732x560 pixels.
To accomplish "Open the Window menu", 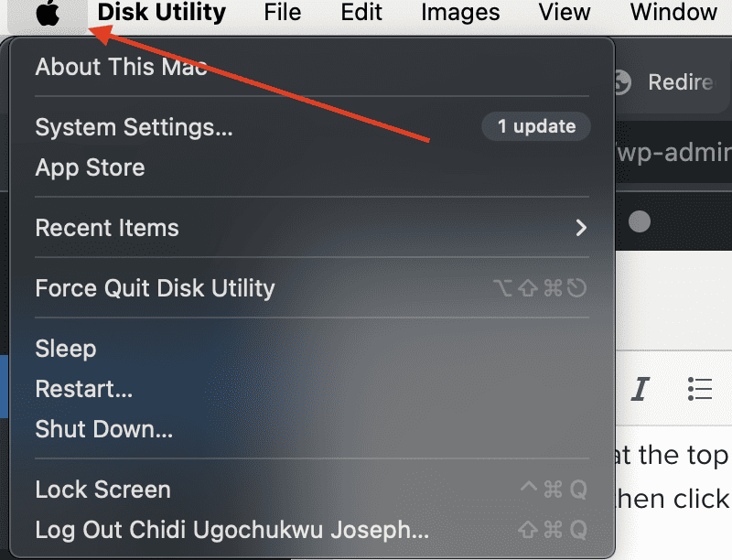I will click(673, 13).
